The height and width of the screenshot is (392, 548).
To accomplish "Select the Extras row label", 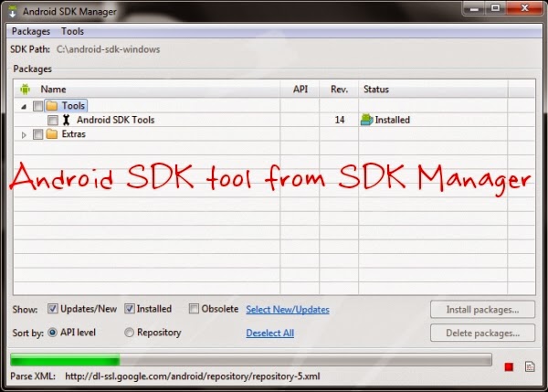I will pyautogui.click(x=73, y=134).
